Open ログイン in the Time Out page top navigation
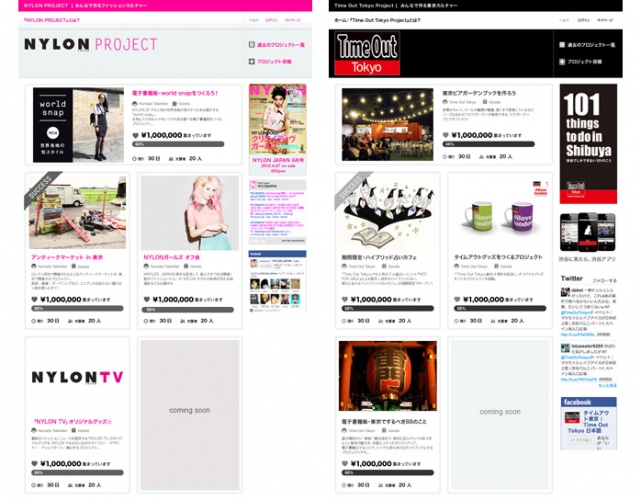Viewport: 641px width, 500px height. pyautogui.click(x=583, y=20)
